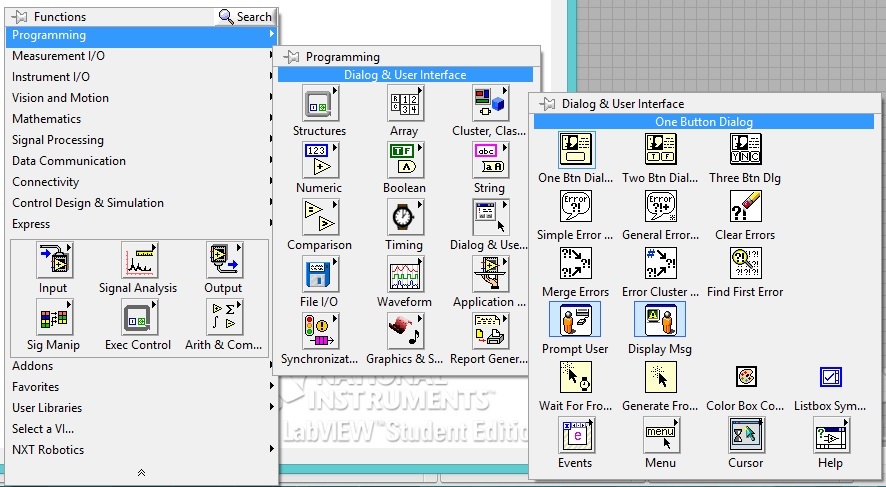Open the Synchronization palette icon
Screen dimensions: 886x487
click(x=320, y=332)
